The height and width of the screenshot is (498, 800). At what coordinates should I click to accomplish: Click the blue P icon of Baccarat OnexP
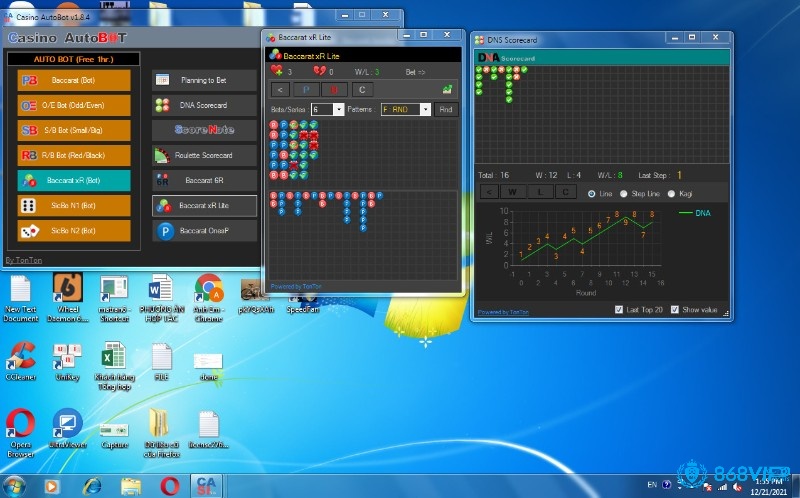[165, 231]
